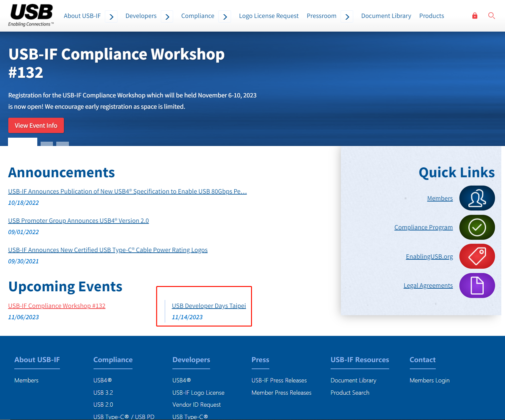Open the Pressroom menu item
Image resolution: width=505 pixels, height=420 pixels.
[x=322, y=16]
